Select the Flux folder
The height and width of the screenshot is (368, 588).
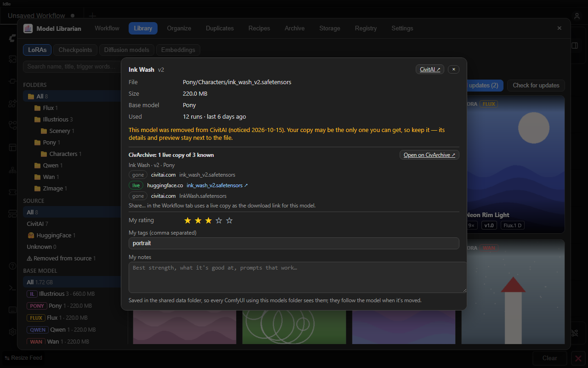pyautogui.click(x=72, y=108)
